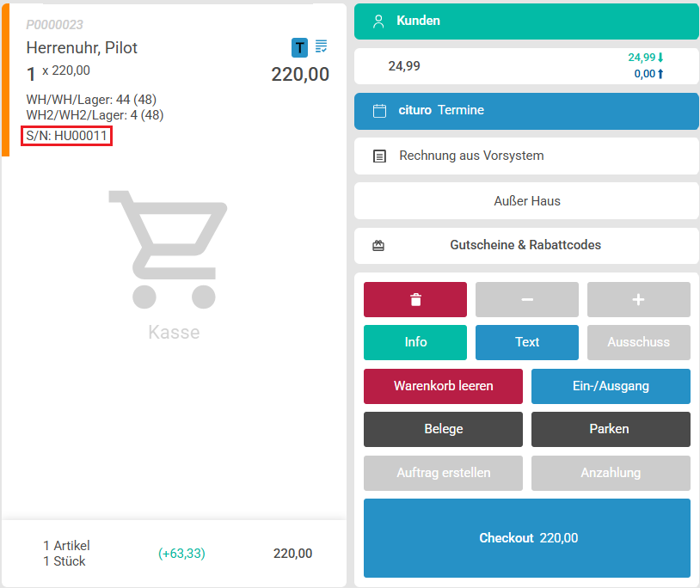Empty cart with Warenkorb leeren
Viewport: 700px width, 588px height.
click(443, 386)
